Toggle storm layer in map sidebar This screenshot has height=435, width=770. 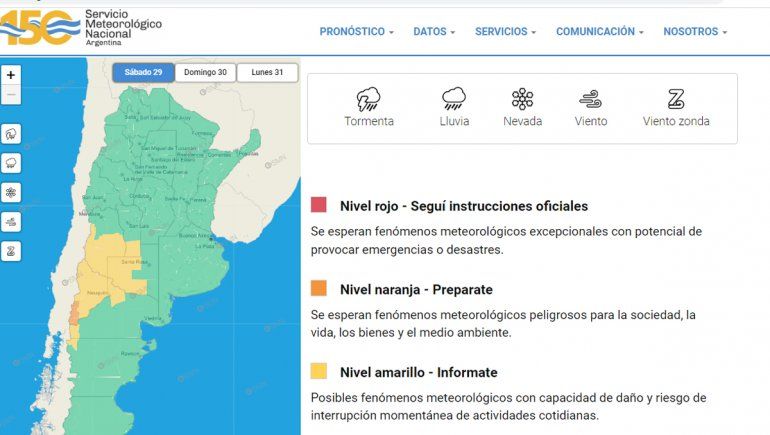pos(11,133)
